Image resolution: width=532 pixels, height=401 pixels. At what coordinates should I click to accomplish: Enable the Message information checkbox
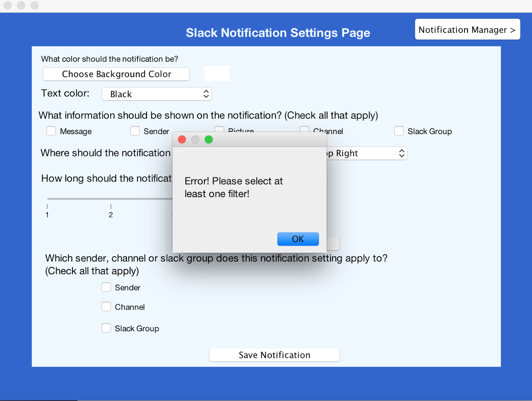51,131
